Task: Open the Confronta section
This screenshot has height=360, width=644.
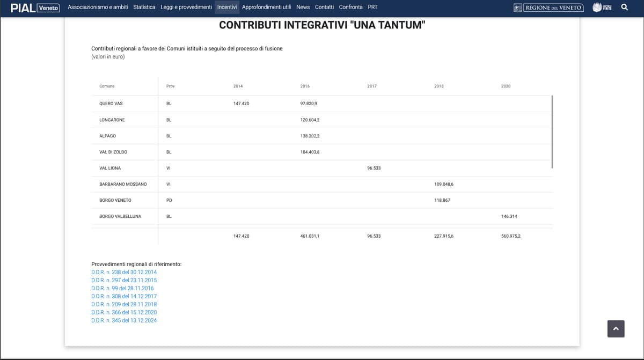Action: click(x=350, y=7)
